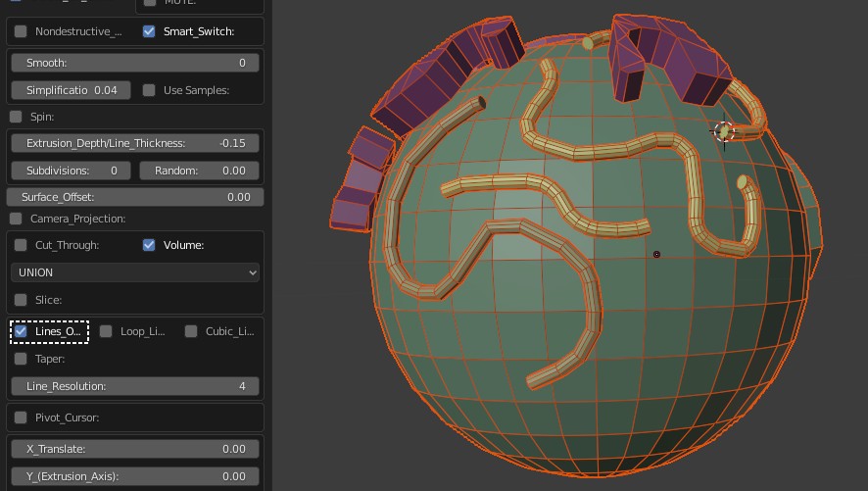The width and height of the screenshot is (868, 491).
Task: Toggle the Spin checkbox
Action: pyautogui.click(x=16, y=117)
